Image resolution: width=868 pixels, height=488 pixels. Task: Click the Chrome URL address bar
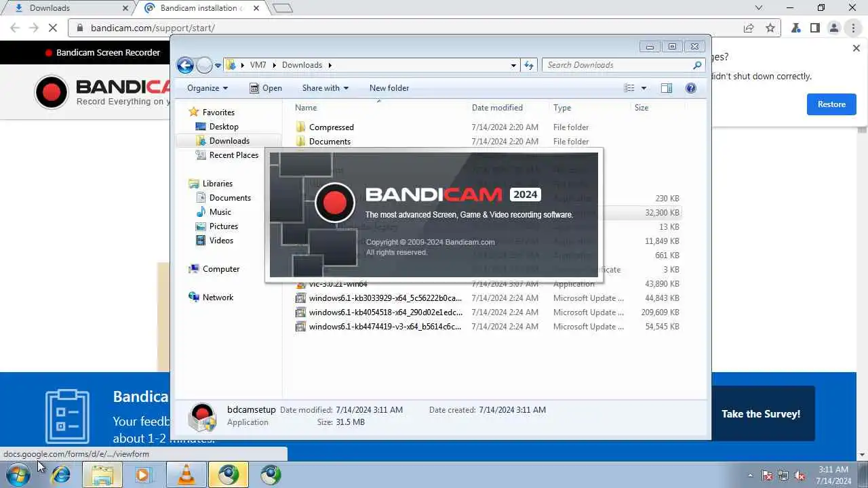point(407,28)
